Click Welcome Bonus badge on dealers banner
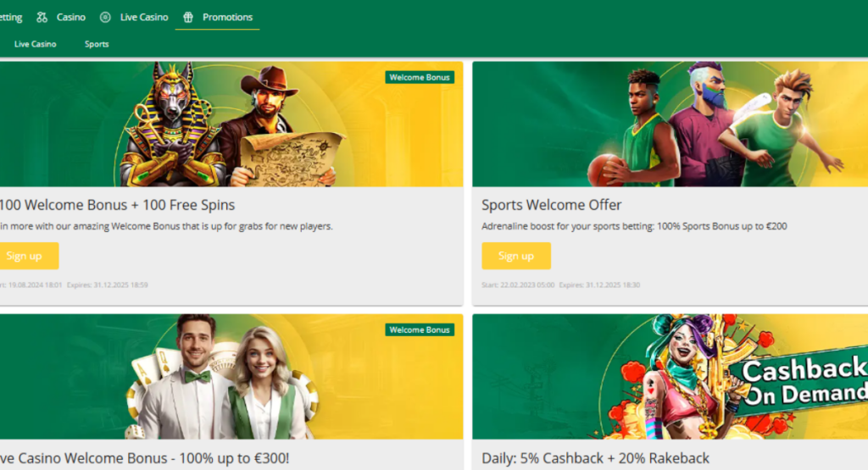 420,329
